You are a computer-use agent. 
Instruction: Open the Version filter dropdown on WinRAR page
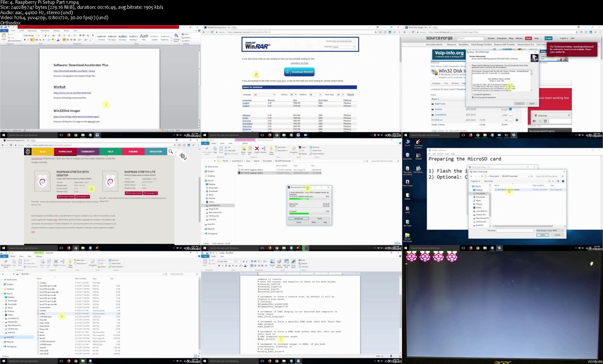point(293,94)
